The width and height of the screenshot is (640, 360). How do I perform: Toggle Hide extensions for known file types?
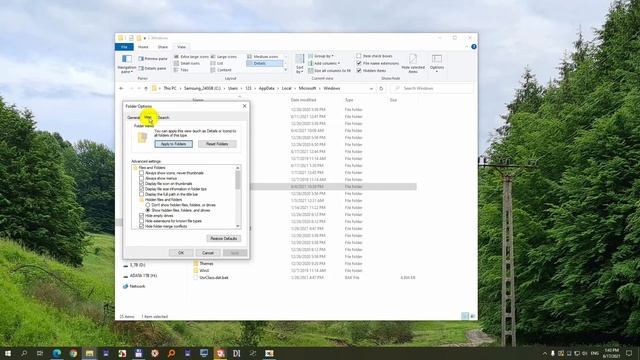pyautogui.click(x=171, y=220)
